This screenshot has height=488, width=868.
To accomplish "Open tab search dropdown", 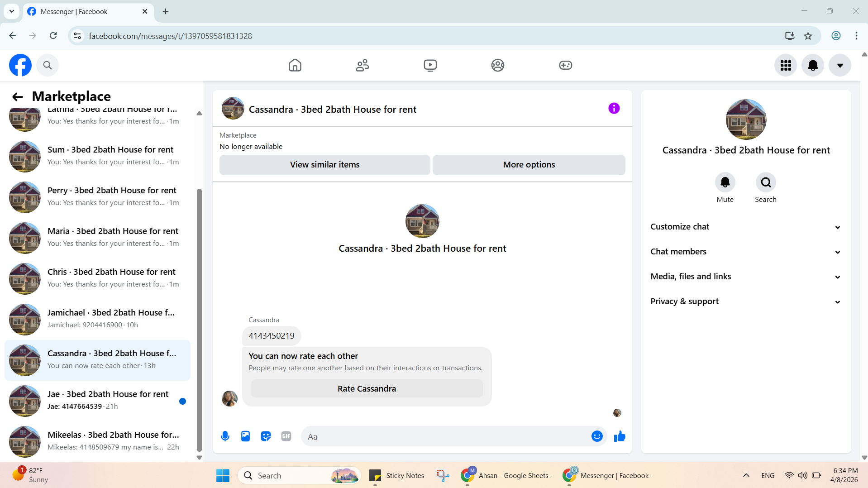I will (x=12, y=12).
